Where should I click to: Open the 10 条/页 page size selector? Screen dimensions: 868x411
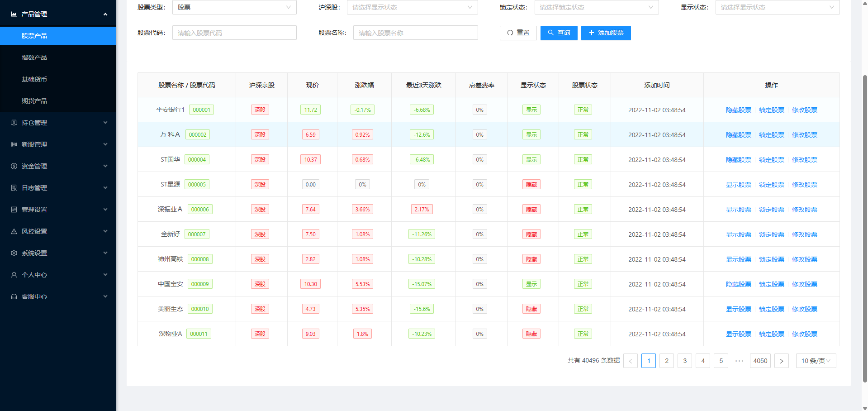tap(816, 361)
